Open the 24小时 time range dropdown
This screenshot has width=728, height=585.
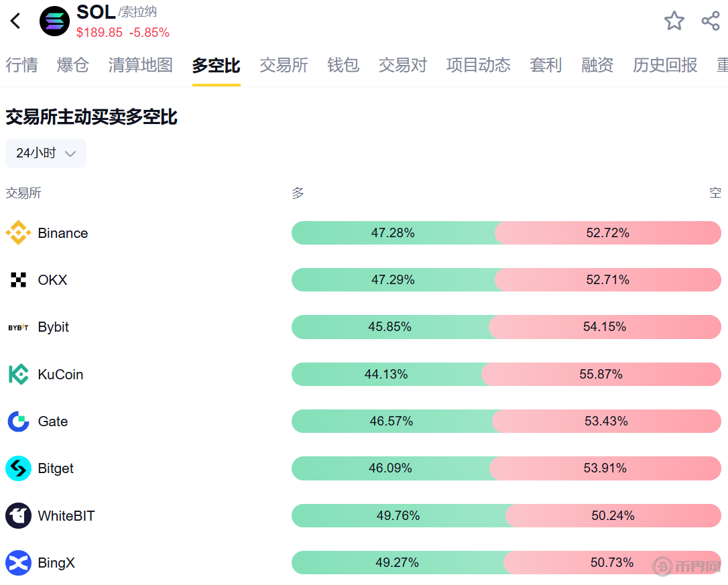tap(46, 153)
